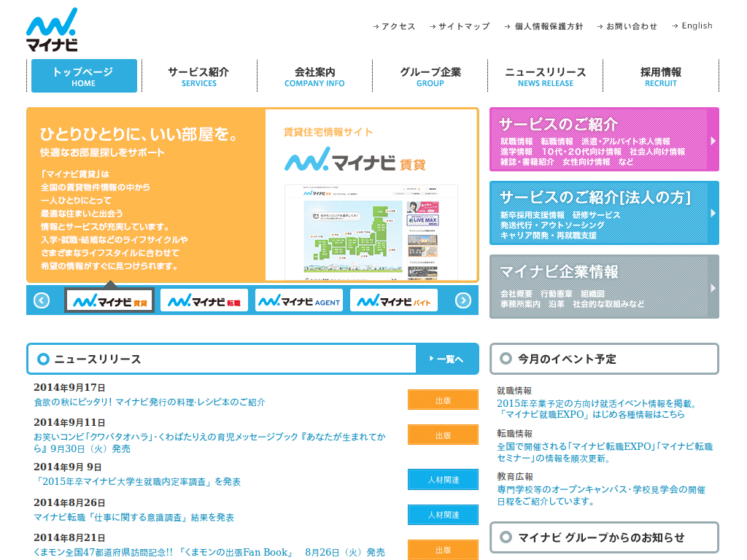The height and width of the screenshot is (560, 747).
Task: Open the 会社案内 COMPANY INFO tab
Action: point(314,76)
